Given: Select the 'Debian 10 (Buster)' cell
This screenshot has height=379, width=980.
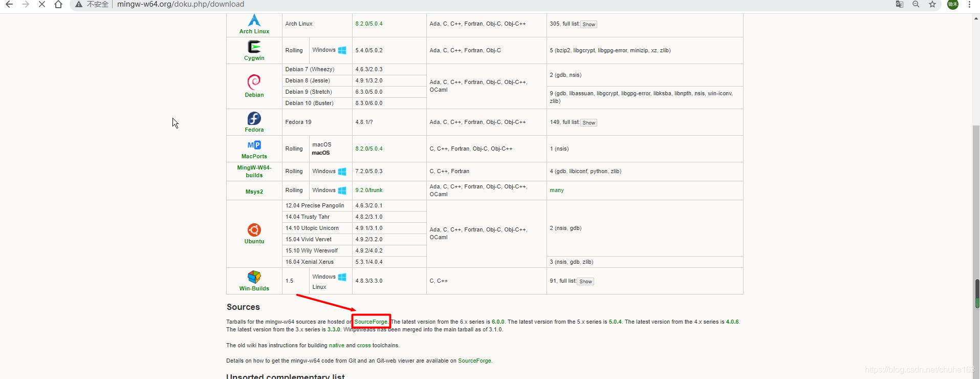Looking at the screenshot, I should [317, 103].
